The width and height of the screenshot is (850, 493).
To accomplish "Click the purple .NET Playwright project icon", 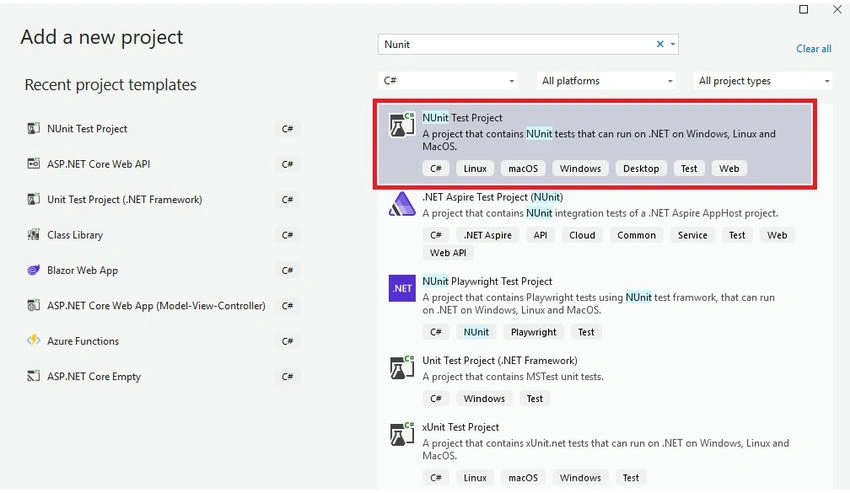I will [x=402, y=288].
